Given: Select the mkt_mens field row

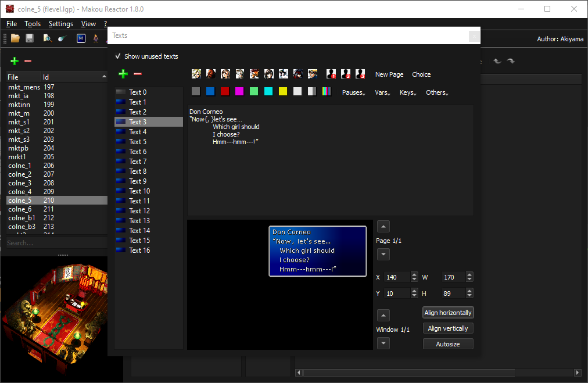Looking at the screenshot, I should [x=57, y=87].
